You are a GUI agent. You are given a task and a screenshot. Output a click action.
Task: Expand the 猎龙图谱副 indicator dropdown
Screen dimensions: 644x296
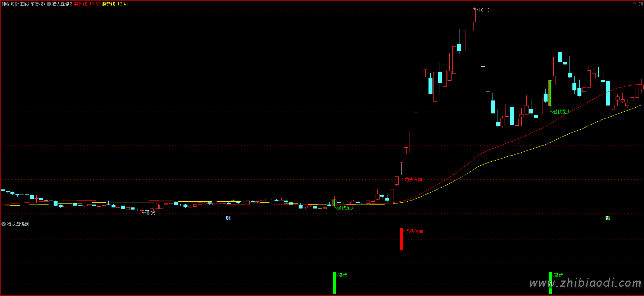[4, 224]
